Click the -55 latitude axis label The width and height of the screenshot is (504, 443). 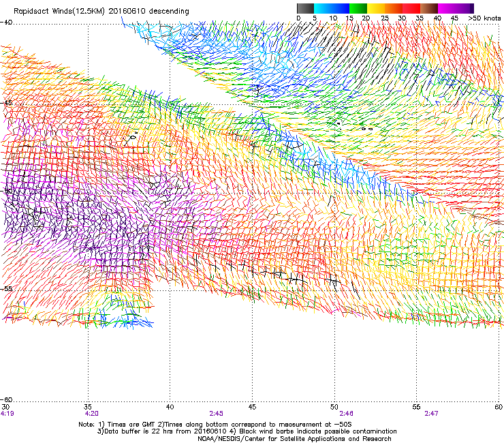[6, 288]
